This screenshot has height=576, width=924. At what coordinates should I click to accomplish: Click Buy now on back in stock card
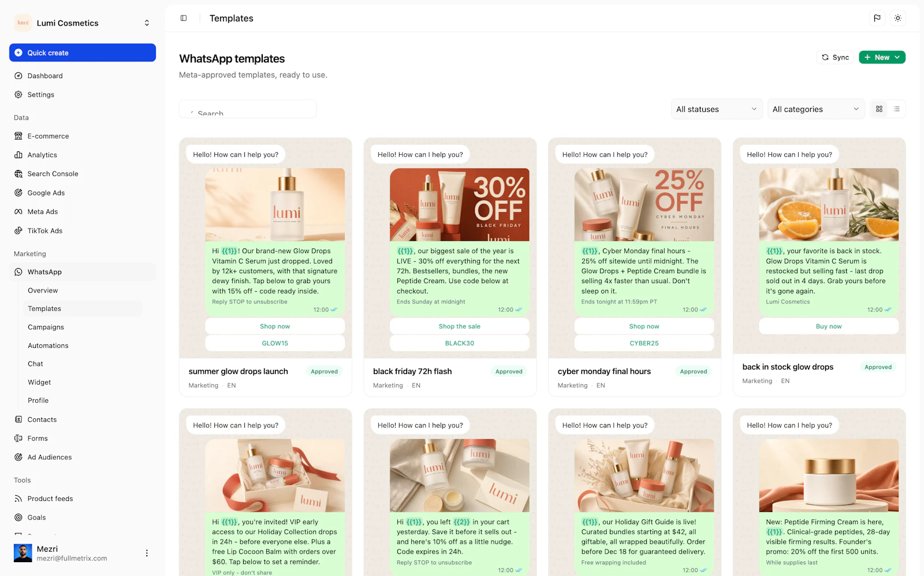(x=829, y=326)
